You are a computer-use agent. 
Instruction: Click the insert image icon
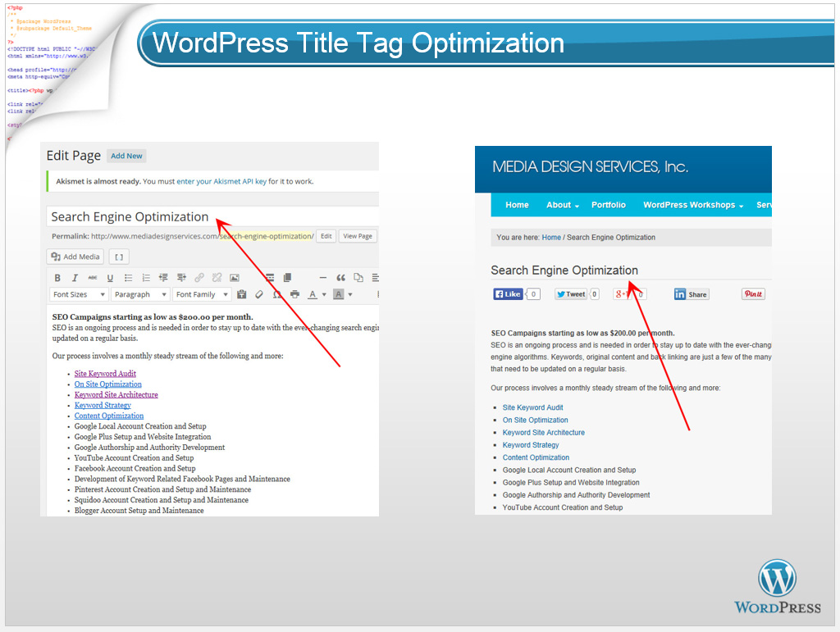pyautogui.click(x=235, y=278)
